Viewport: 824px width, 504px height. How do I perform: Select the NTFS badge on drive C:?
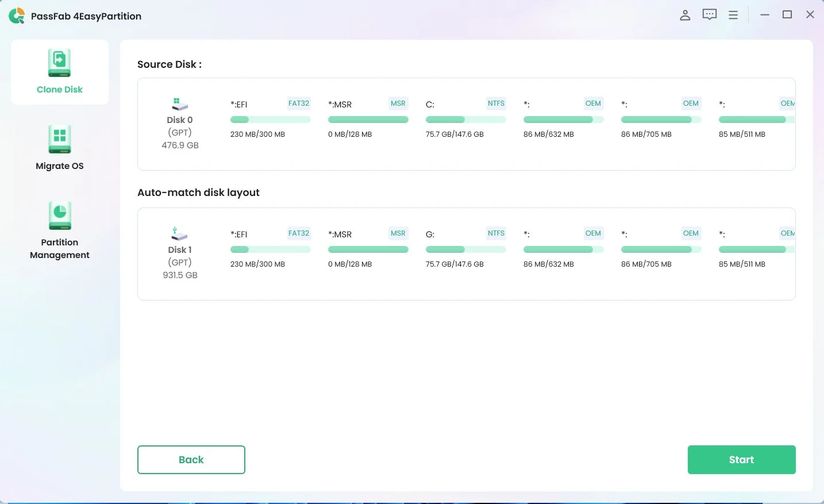495,103
